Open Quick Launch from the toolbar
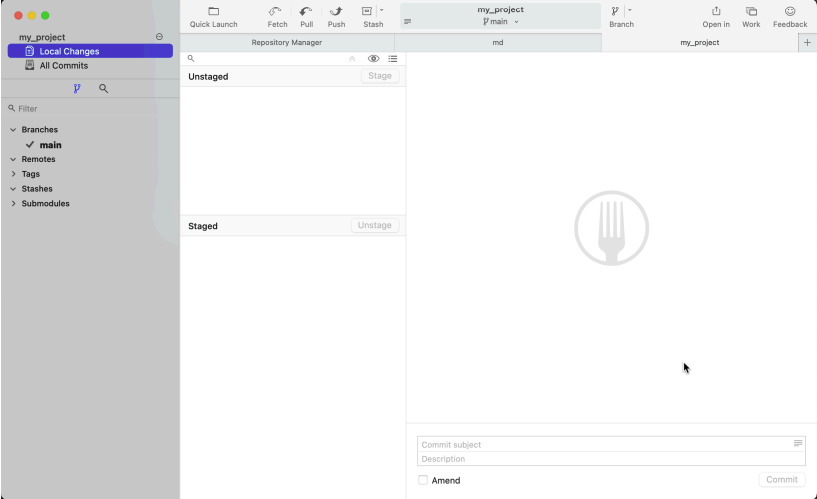Image resolution: width=817 pixels, height=499 pixels. (213, 17)
